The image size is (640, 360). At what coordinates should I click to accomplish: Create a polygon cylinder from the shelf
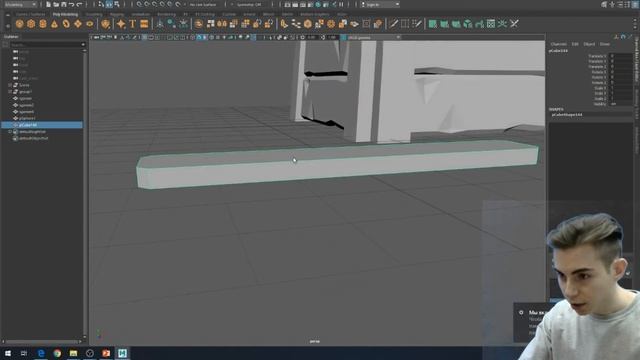pyautogui.click(x=43, y=24)
